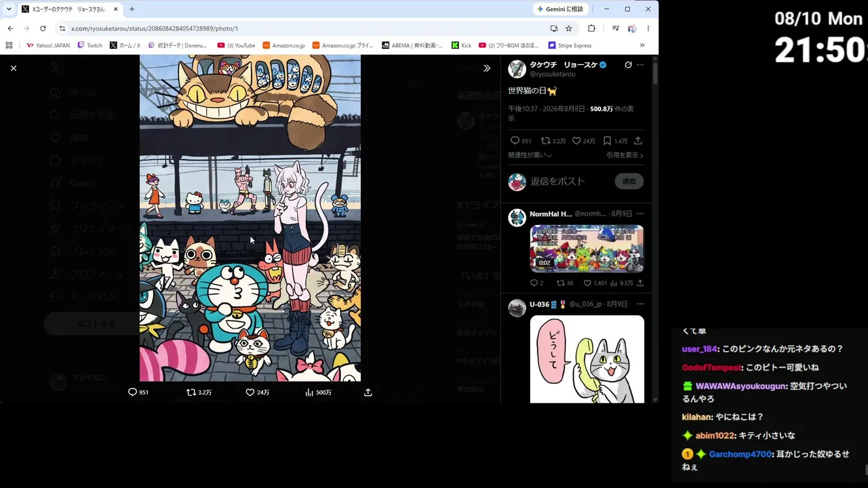Open more options for the タケウチ リョースケ post
This screenshot has height=488, width=868.
point(640,65)
